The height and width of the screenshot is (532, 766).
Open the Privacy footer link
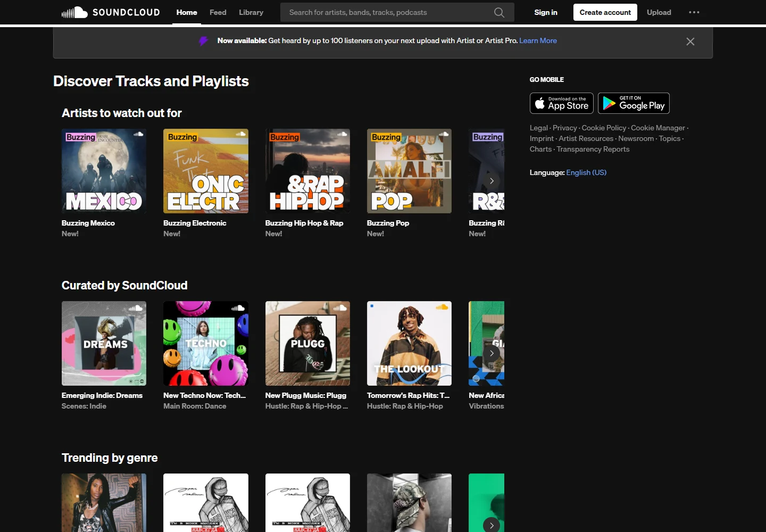click(x=565, y=128)
